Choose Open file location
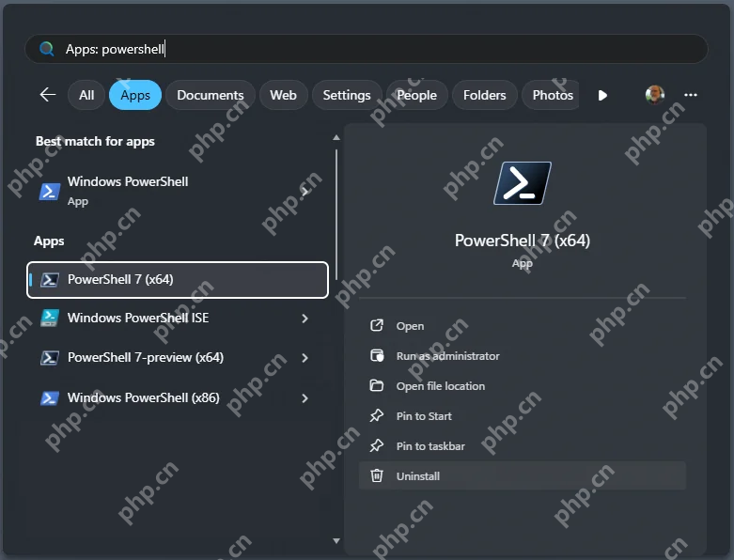Viewport: 734px width, 560px height. click(523, 386)
